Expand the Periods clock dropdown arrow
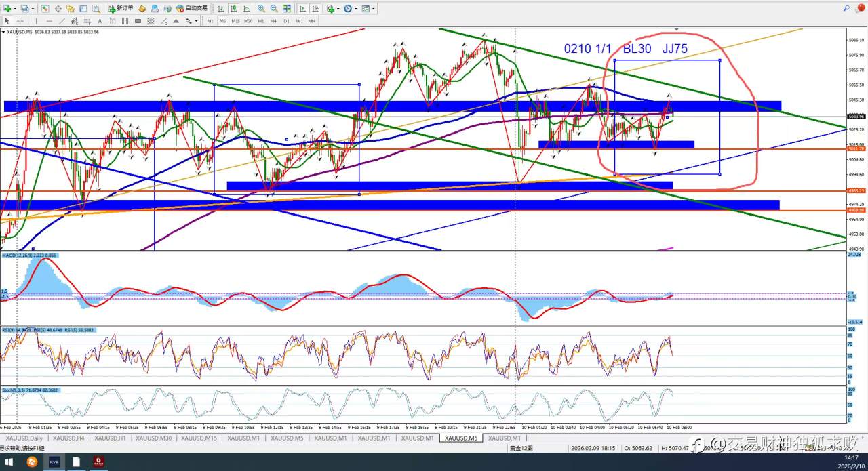The image size is (868, 471). click(356, 9)
